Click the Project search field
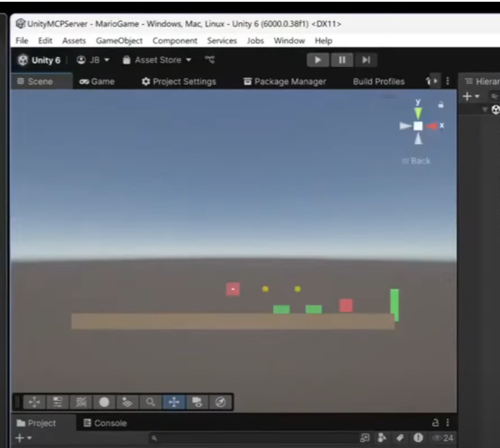The image size is (500, 448). click(x=254, y=439)
